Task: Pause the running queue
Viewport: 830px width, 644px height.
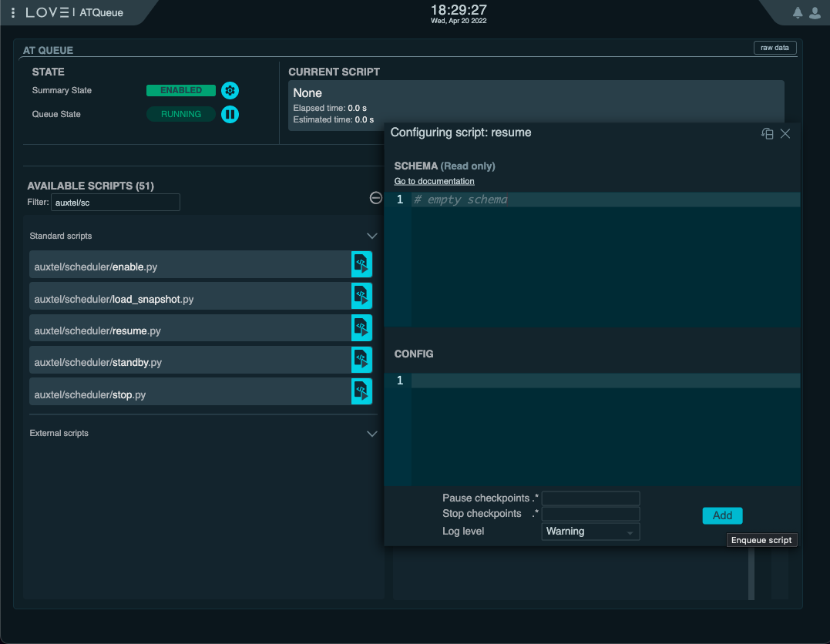Action: tap(230, 114)
